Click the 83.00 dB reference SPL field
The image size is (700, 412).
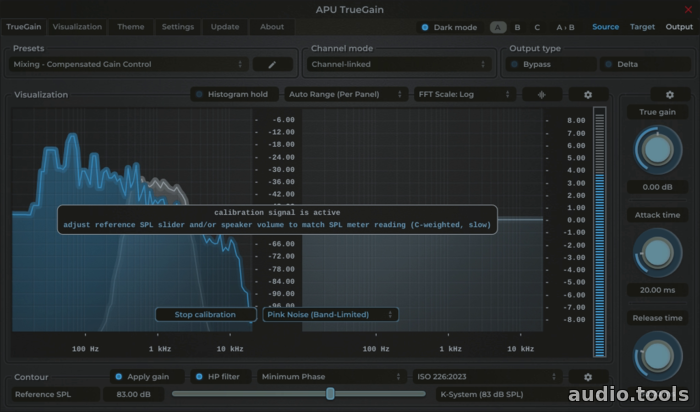133,395
